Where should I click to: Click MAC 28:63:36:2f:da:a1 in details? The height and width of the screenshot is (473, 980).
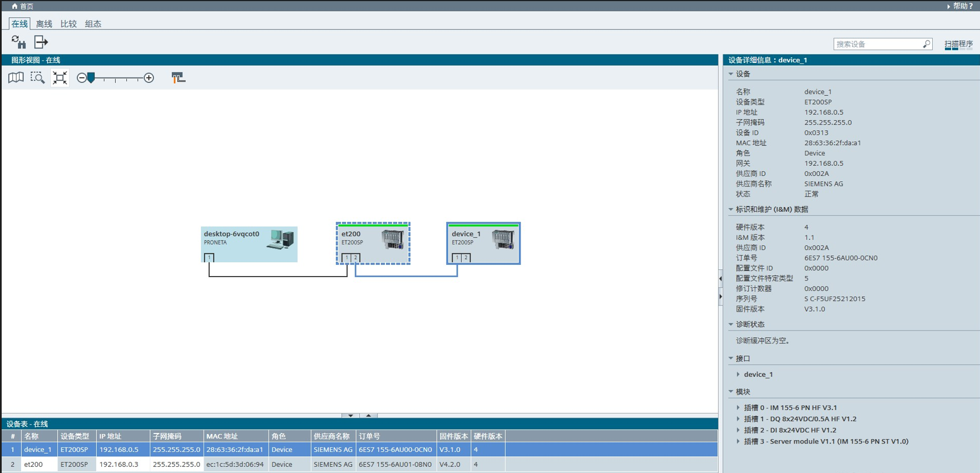(x=833, y=143)
